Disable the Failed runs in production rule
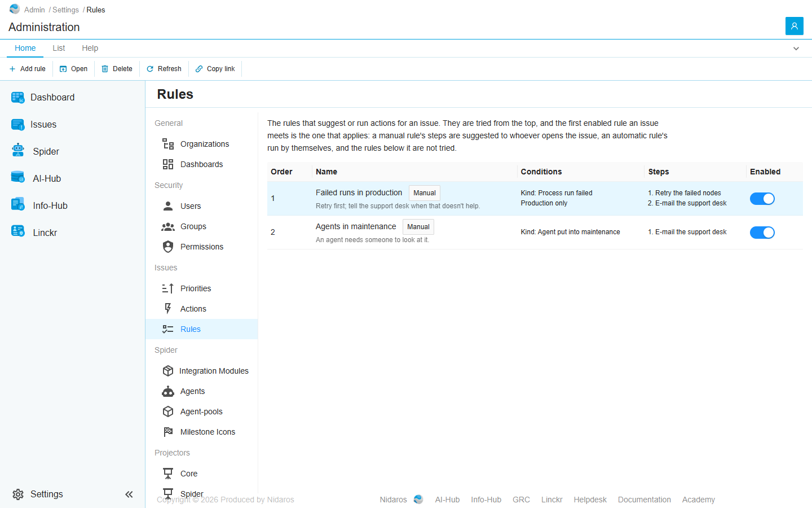Viewport: 812px width, 508px height. [762, 199]
